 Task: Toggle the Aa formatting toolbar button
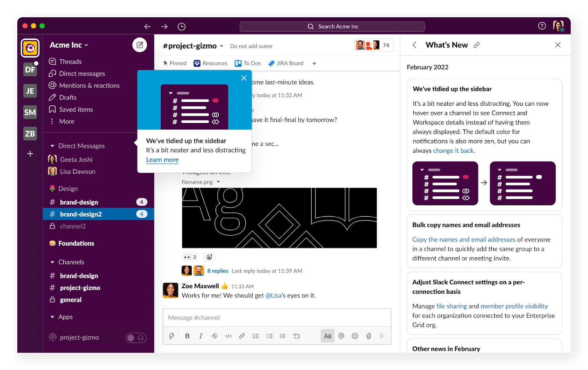pyautogui.click(x=327, y=336)
